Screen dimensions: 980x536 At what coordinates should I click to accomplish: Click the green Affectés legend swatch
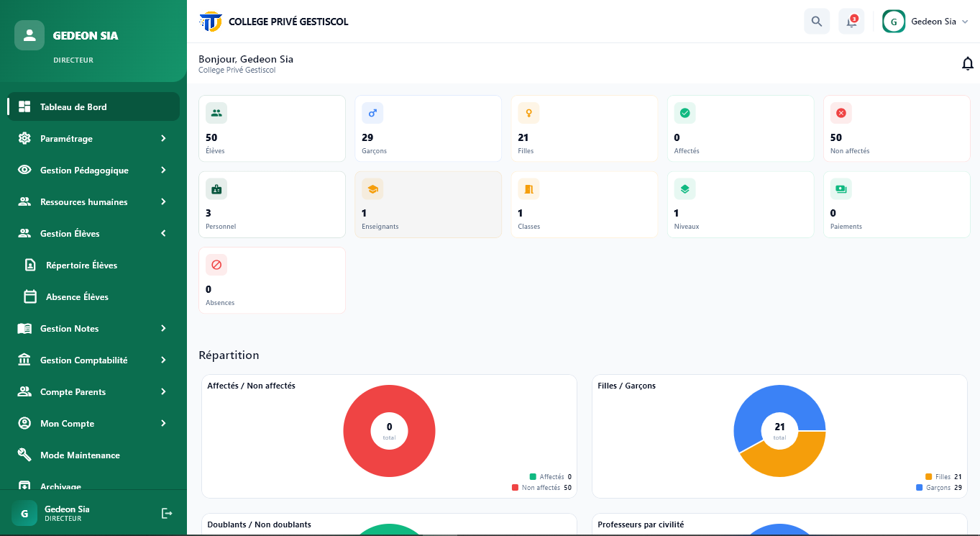coord(533,476)
